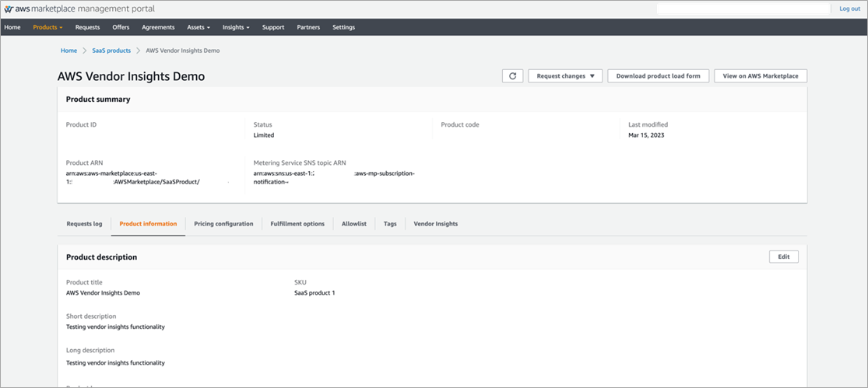Switch to the Tags tab

click(390, 224)
